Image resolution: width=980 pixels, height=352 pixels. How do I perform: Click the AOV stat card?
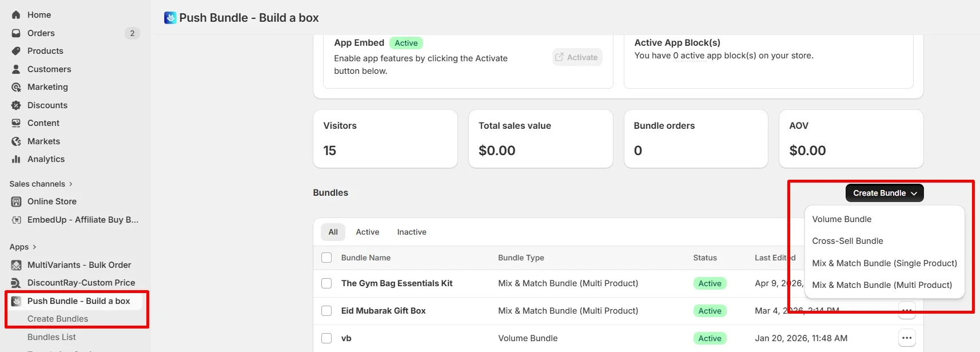(851, 139)
